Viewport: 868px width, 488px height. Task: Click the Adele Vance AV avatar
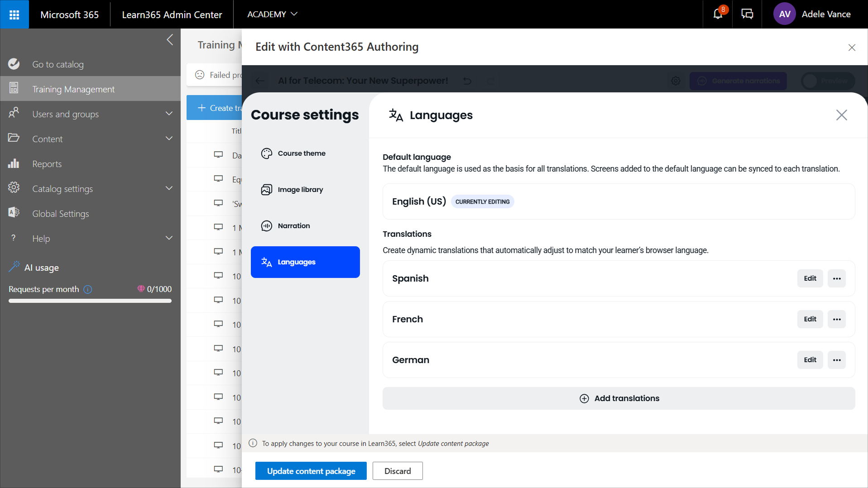(x=784, y=14)
